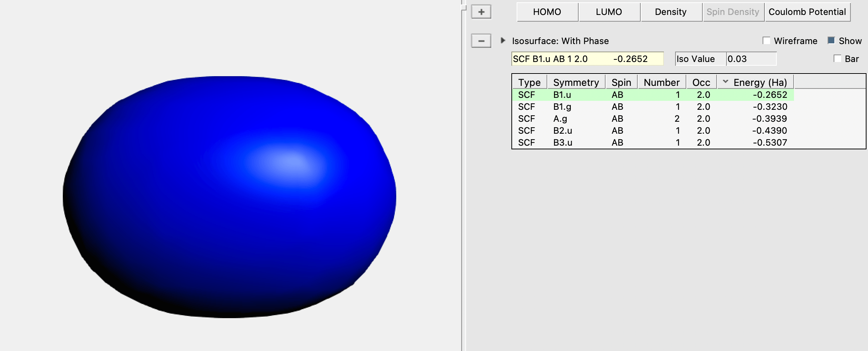Show the LUMO orbital

pos(609,12)
